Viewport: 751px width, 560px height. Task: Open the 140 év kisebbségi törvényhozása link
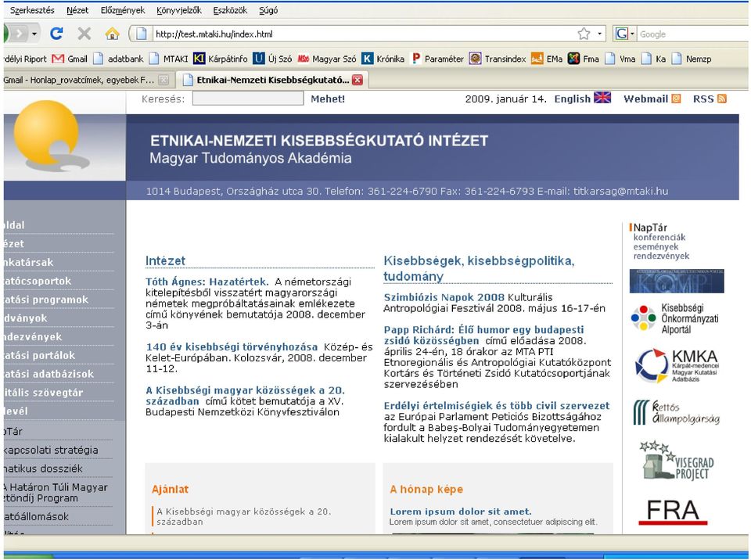point(232,346)
